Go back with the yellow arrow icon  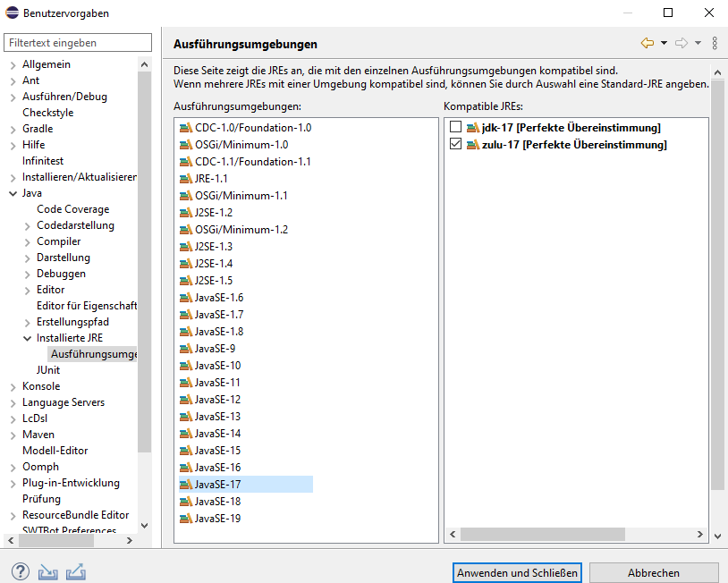[648, 43]
